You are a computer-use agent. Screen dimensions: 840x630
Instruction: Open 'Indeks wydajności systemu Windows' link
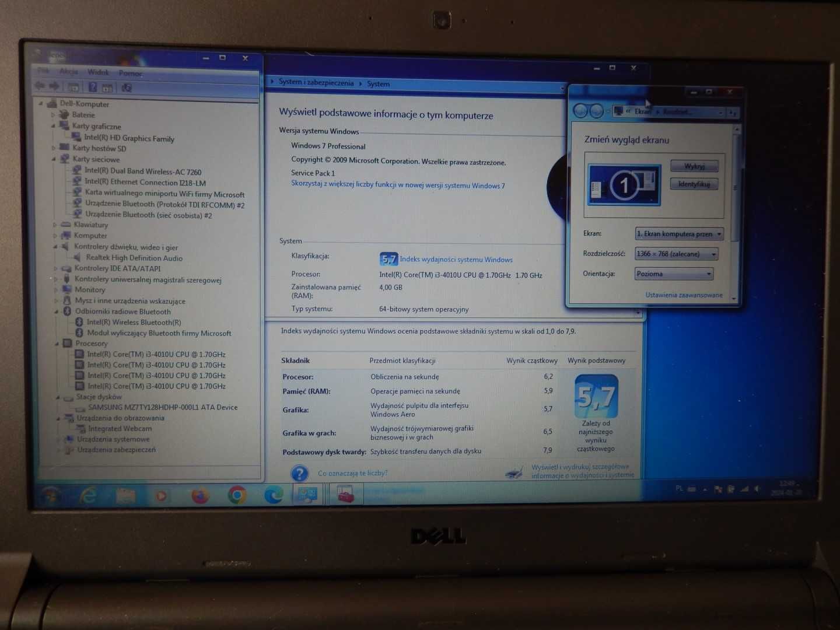pos(456,260)
